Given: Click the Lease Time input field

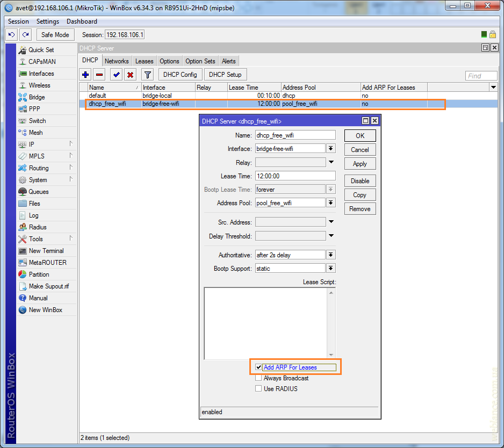Looking at the screenshot, I should click(x=295, y=176).
